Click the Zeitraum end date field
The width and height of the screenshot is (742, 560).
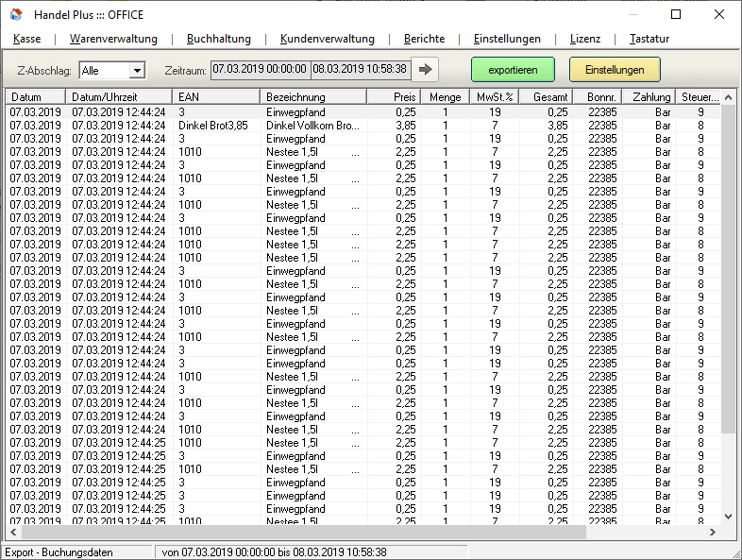click(x=360, y=70)
